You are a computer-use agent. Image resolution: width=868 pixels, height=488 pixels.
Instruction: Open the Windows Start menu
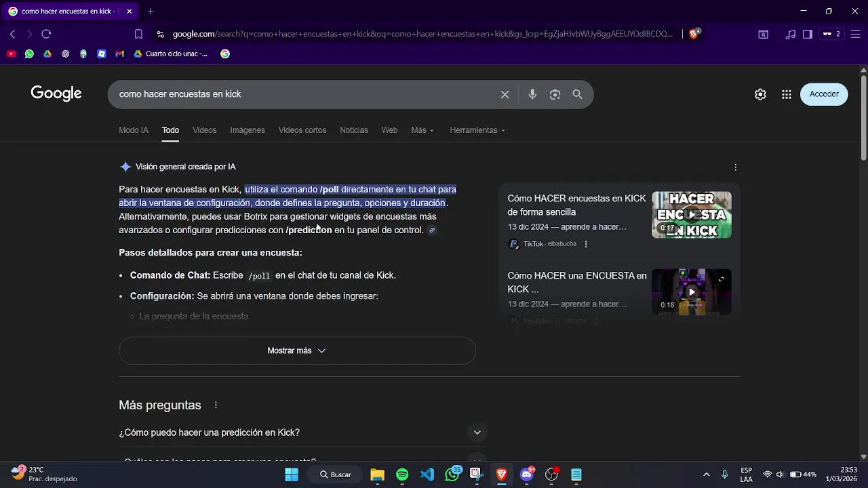(x=292, y=474)
